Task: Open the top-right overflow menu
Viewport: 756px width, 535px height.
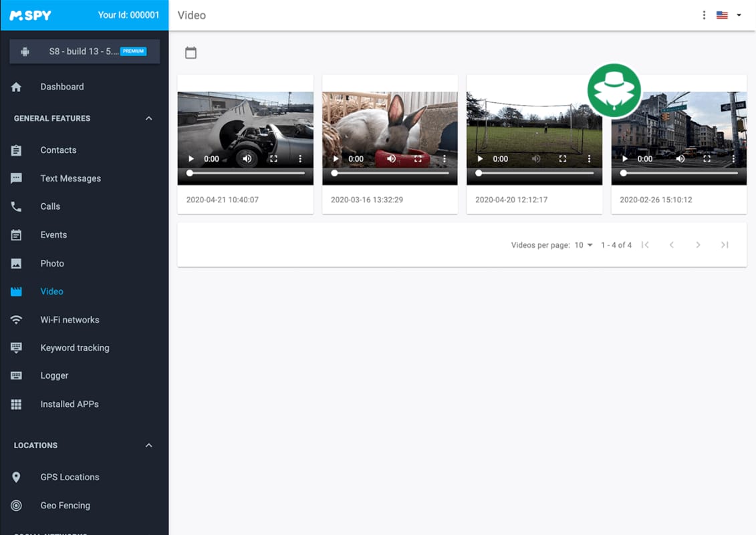Action: [x=704, y=14]
